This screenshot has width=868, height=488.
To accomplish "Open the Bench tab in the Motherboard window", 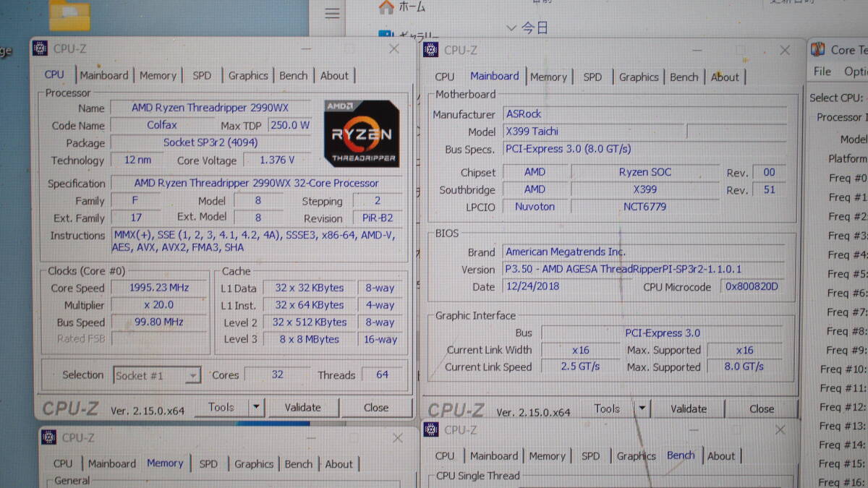I will coord(684,77).
